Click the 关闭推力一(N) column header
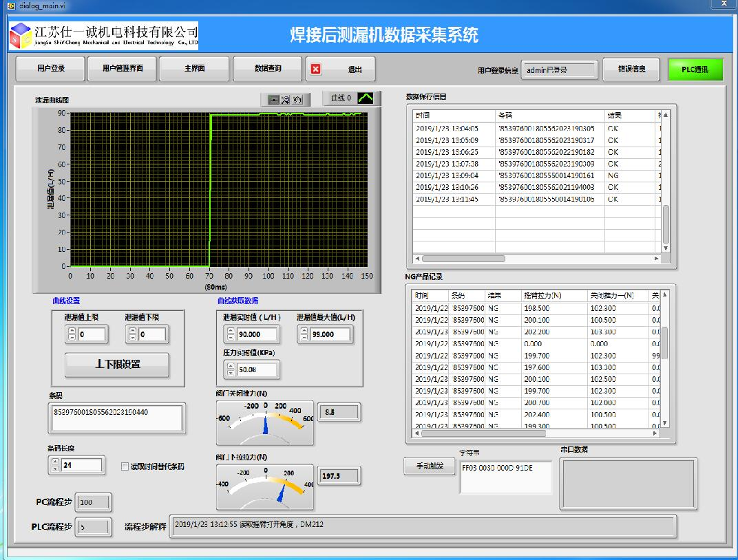 (x=618, y=296)
